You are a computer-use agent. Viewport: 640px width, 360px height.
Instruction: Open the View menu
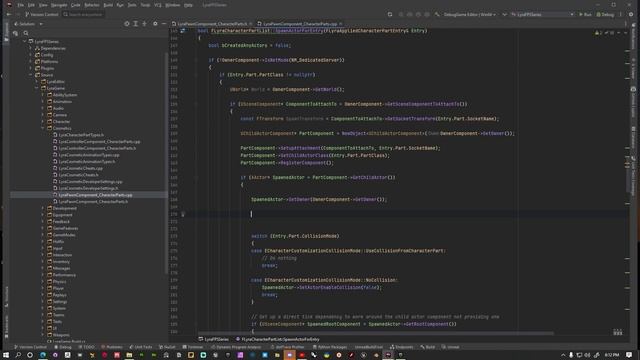tap(43, 5)
